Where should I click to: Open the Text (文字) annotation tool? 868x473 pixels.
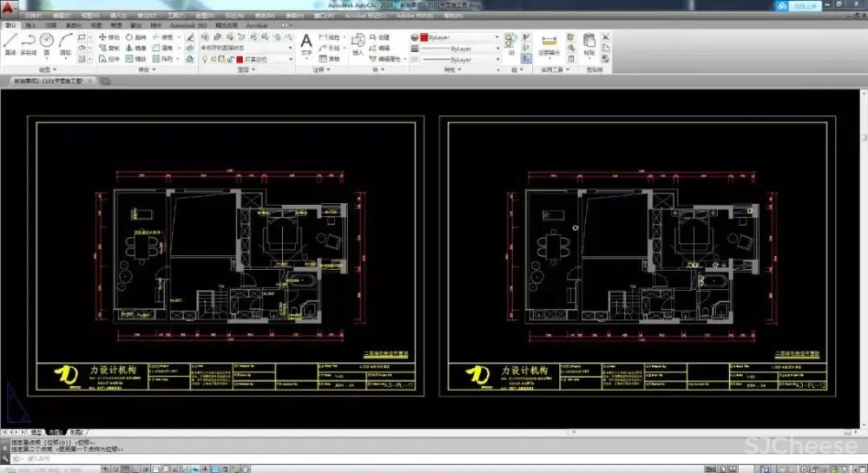click(x=306, y=43)
